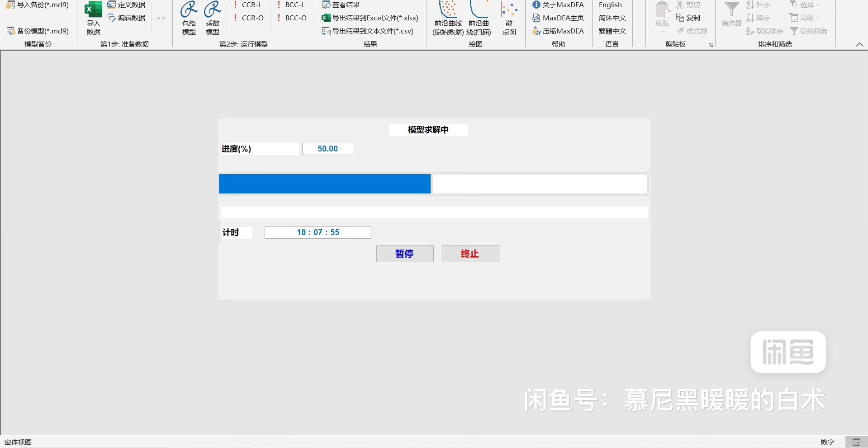This screenshot has width=868, height=448.
Task: Click the 暂停 pause button
Action: pos(405,254)
